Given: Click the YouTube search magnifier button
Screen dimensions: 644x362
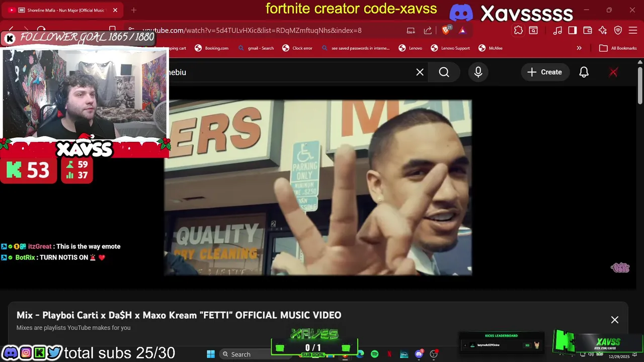Looking at the screenshot, I should click(x=444, y=72).
